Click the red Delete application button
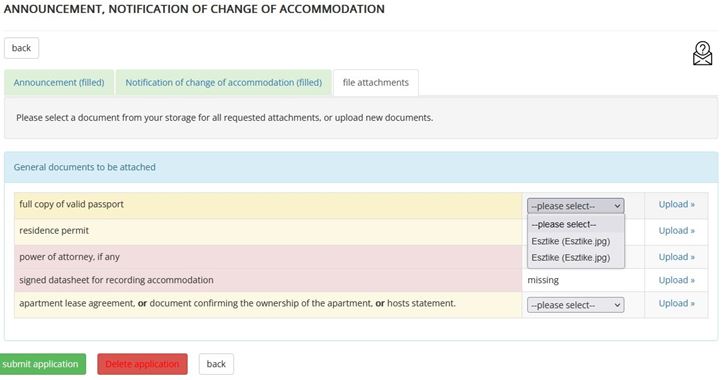 [x=142, y=364]
